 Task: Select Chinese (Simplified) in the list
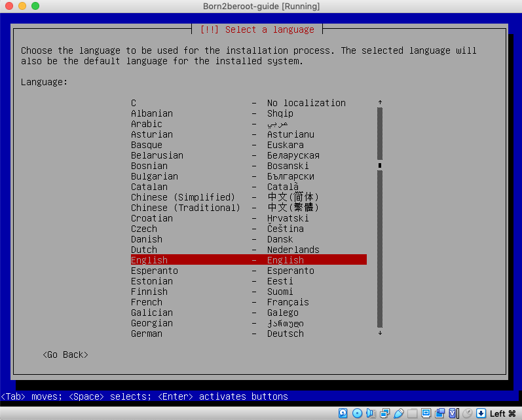(x=249, y=197)
